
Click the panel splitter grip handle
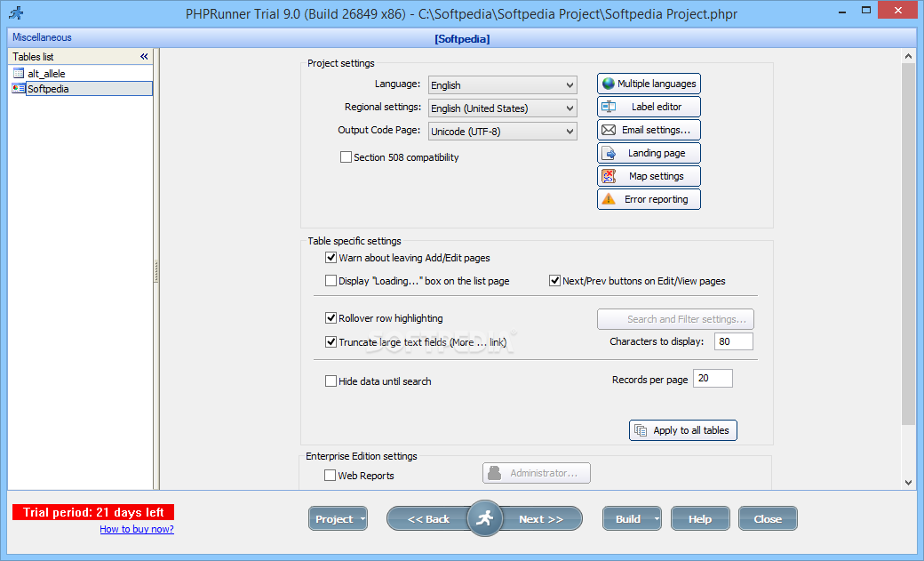(x=156, y=271)
